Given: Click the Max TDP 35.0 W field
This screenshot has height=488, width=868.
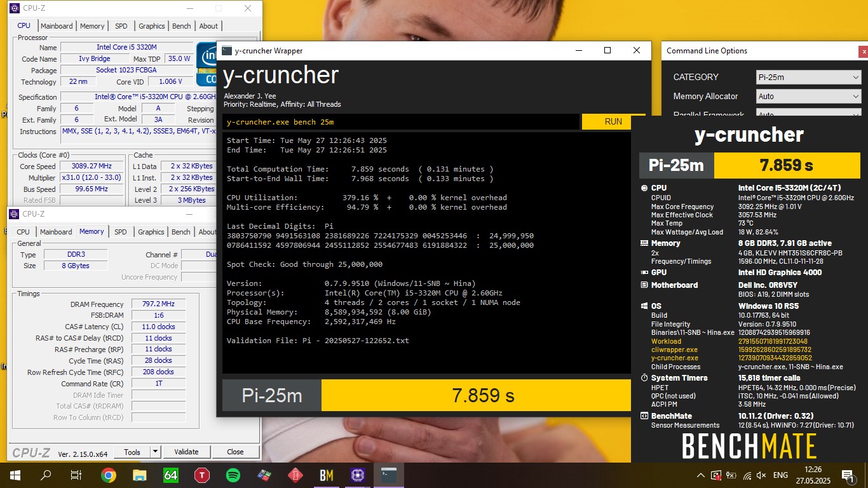Looking at the screenshot, I should click(179, 58).
